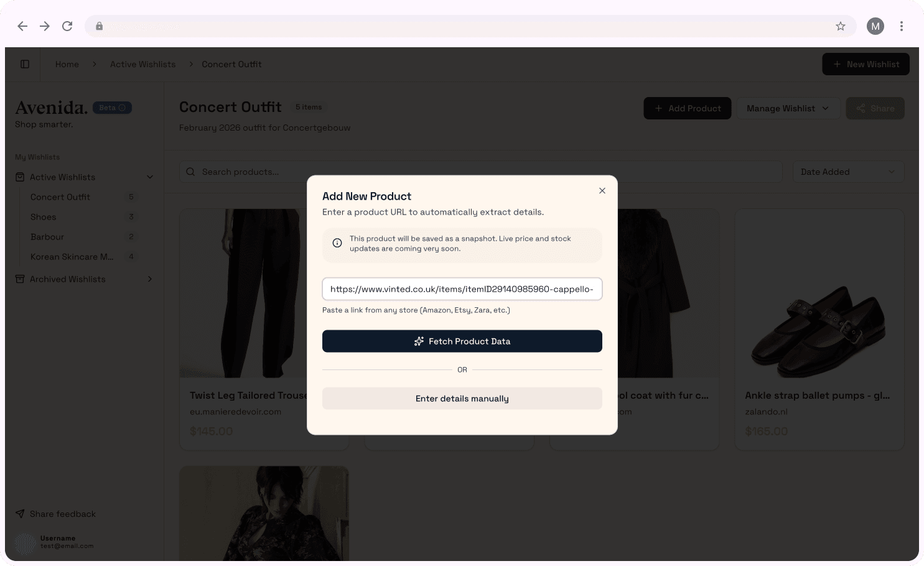Toggle the sidebar panel icon
Image resolution: width=924 pixels, height=566 pixels.
tap(25, 64)
